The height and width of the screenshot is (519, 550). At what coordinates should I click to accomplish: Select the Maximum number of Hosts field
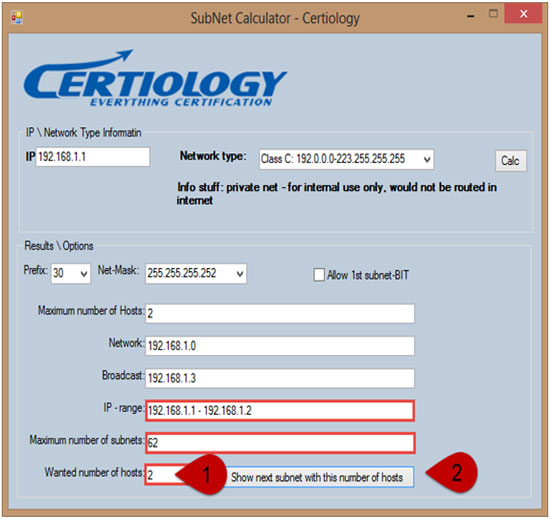tap(280, 313)
